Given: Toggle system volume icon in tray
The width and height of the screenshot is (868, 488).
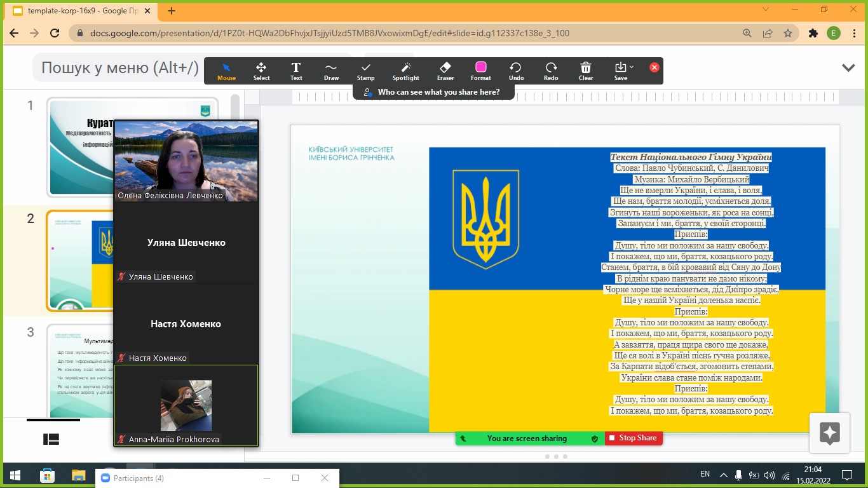Looking at the screenshot, I should pyautogui.click(x=770, y=475).
